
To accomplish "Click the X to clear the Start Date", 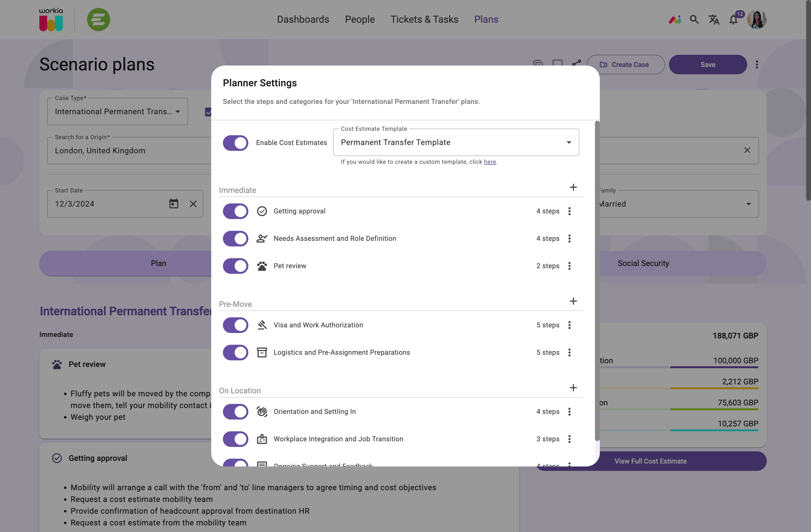I will [x=193, y=203].
